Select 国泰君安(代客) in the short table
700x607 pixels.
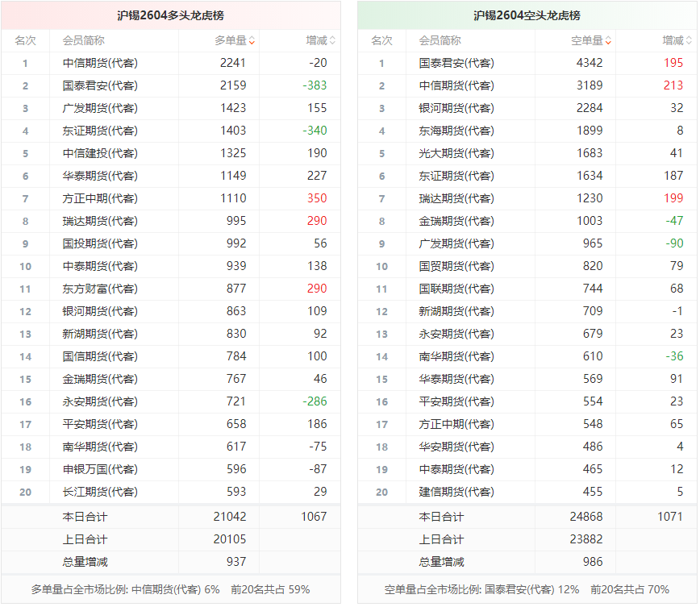(456, 63)
